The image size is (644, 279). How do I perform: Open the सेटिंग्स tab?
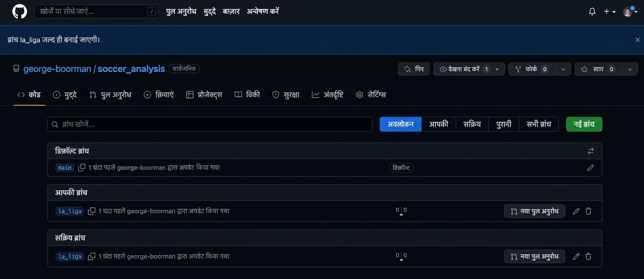pyautogui.click(x=371, y=95)
